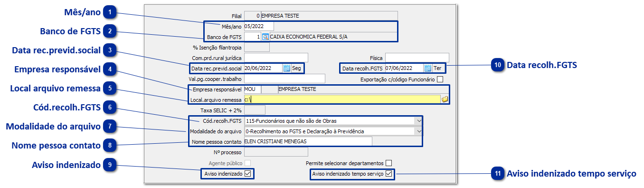The height and width of the screenshot is (188, 644).
Task: Toggle Aviso indenizado checkbox
Action: pos(248,174)
